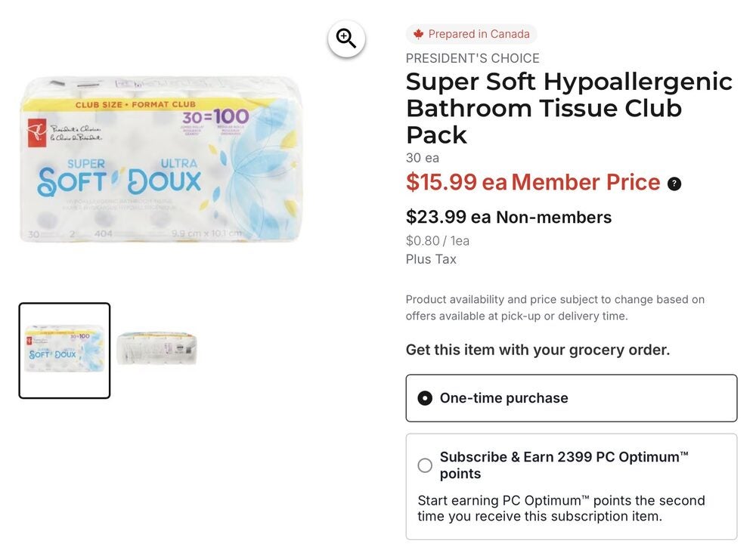Click the Prepared in Canada badge text
The height and width of the screenshot is (559, 756).
(479, 34)
